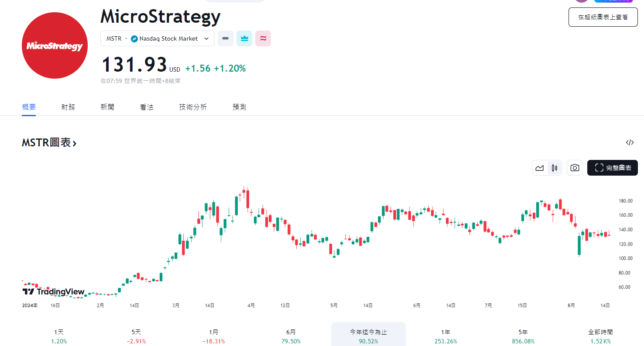Expand the MSTR Nasdaq Stock Market symbol dropdown

tap(157, 38)
